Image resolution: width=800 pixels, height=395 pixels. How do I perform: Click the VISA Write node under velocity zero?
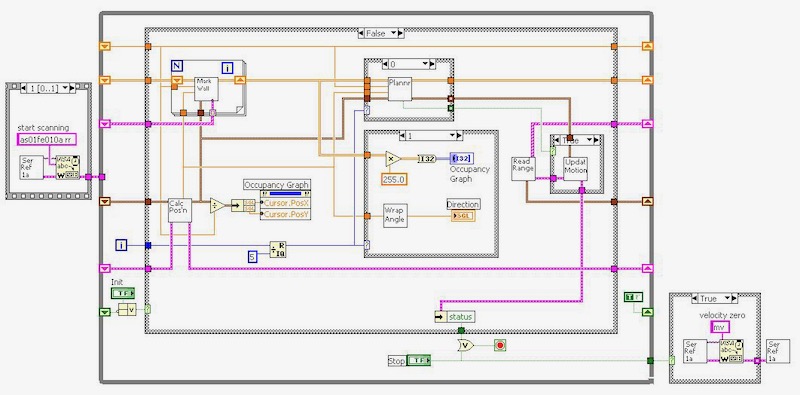[x=731, y=351]
